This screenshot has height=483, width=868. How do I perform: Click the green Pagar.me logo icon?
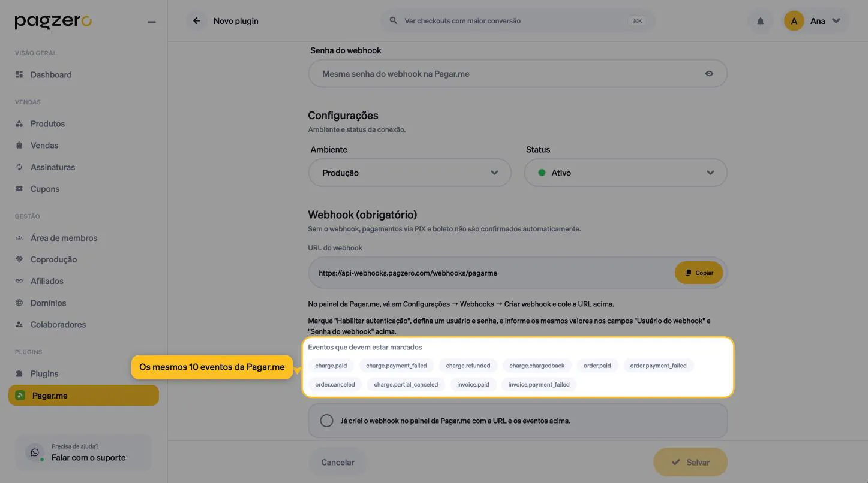tap(20, 396)
